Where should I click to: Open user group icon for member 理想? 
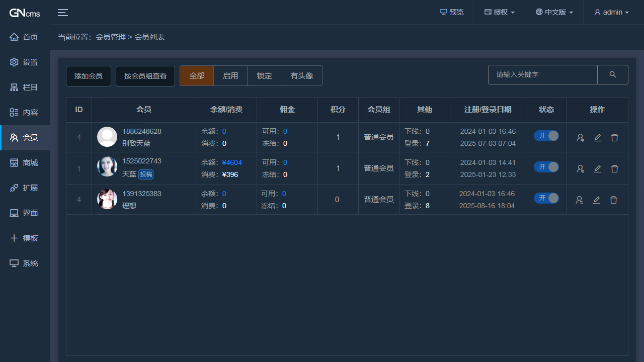click(x=580, y=200)
